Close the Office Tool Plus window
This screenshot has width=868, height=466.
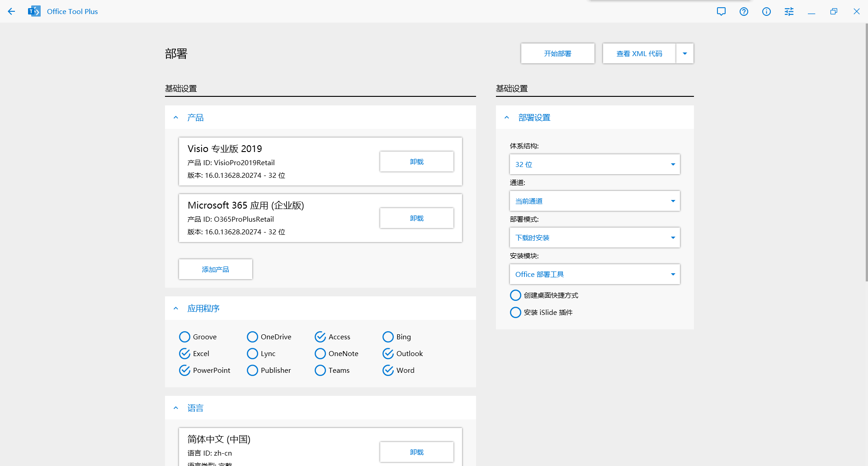(856, 11)
